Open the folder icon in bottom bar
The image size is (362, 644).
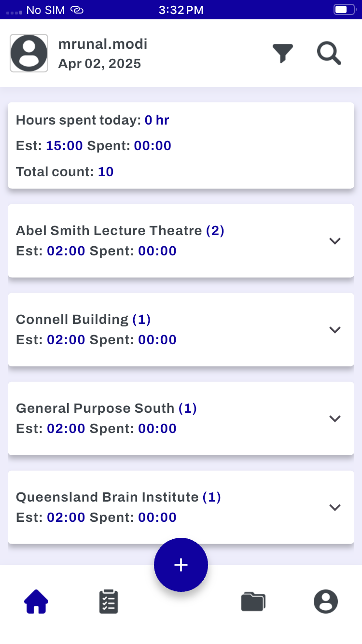(x=253, y=602)
